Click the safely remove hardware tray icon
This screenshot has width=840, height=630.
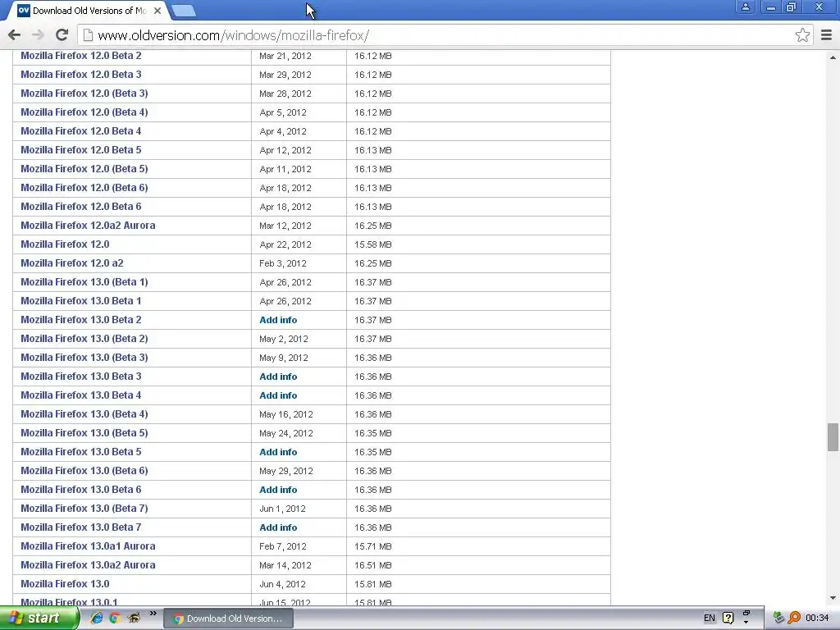[778, 618]
